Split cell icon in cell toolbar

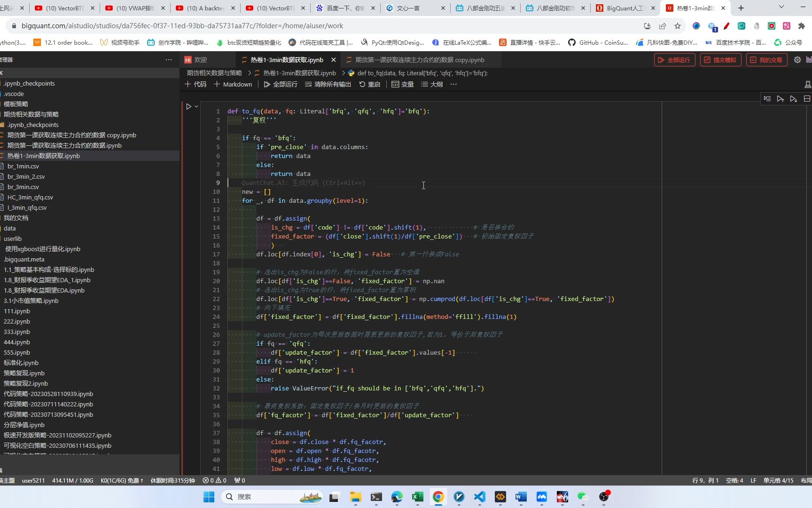point(807,99)
